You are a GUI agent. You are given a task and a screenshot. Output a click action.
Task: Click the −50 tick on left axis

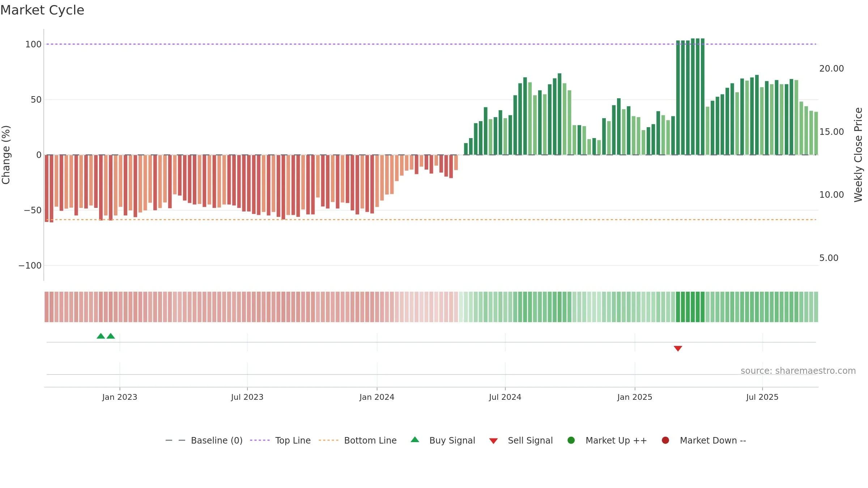[33, 210]
